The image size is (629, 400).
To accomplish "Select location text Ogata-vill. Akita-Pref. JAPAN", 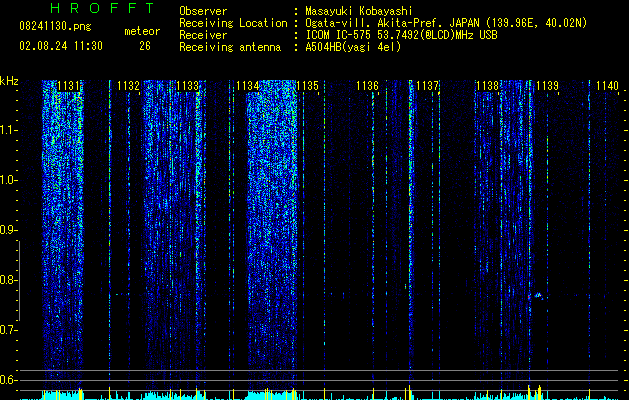I will (392, 23).
